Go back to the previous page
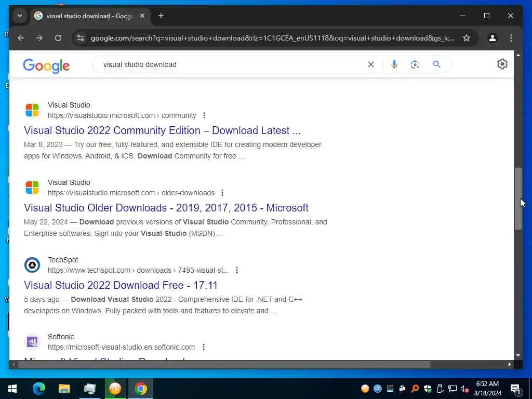The image size is (532, 399). [x=21, y=38]
